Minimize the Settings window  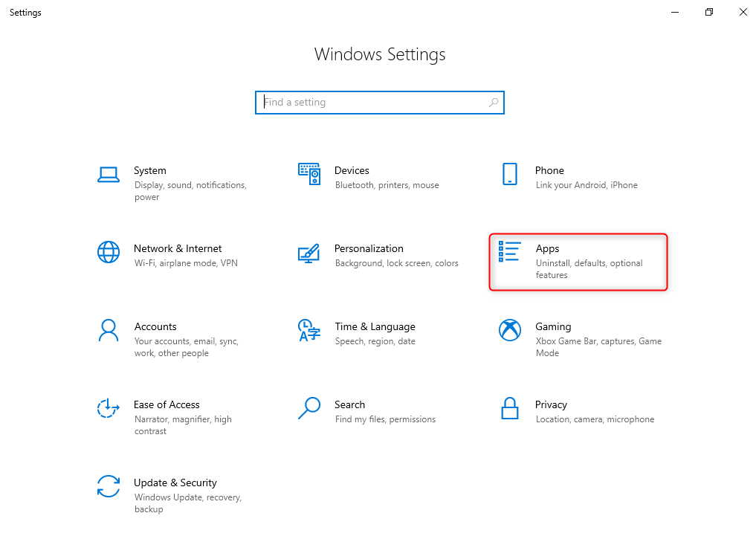click(675, 12)
